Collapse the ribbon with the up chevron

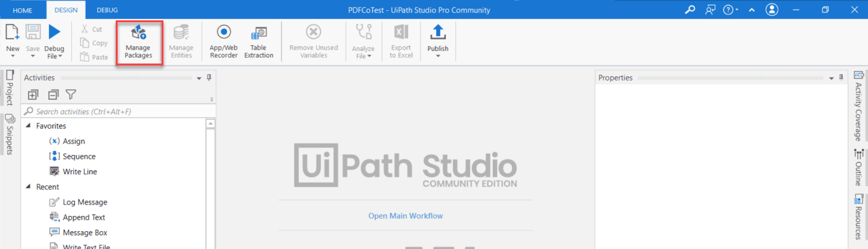coord(752,10)
